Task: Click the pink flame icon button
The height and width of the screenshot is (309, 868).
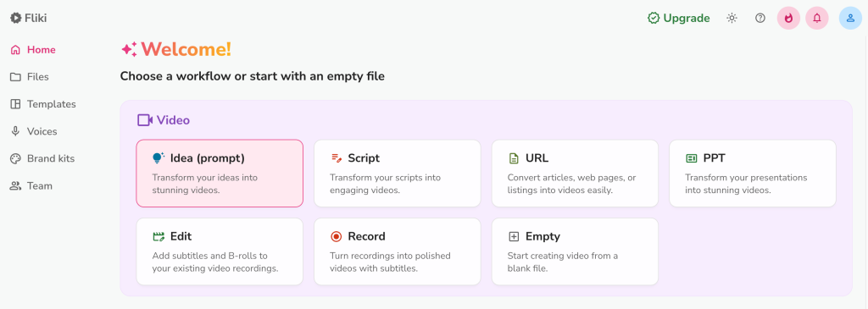Action: point(789,19)
